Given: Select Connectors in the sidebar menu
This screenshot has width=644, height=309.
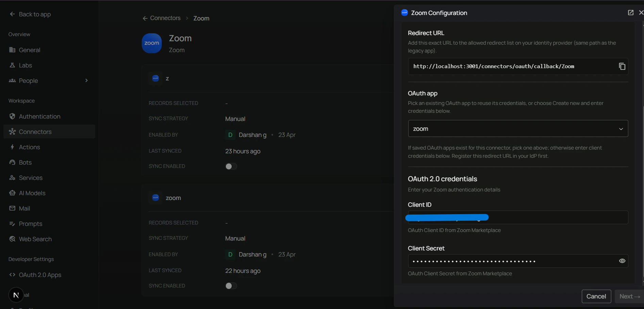Looking at the screenshot, I should tap(49, 132).
